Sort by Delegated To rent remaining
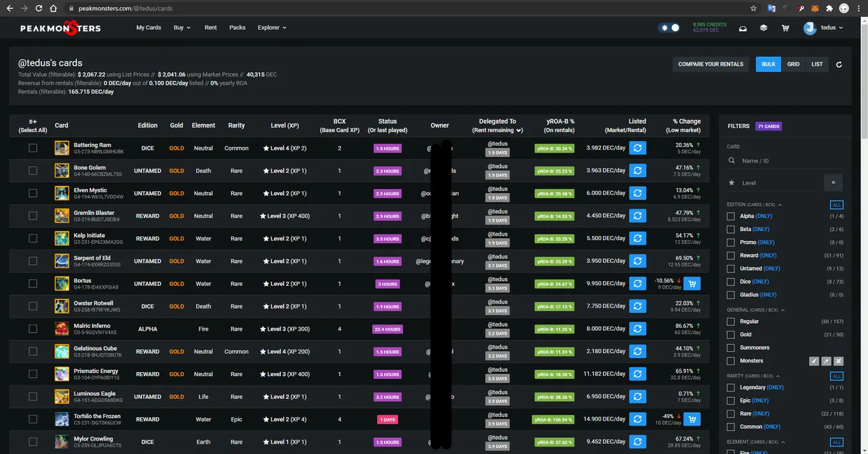 pyautogui.click(x=497, y=125)
